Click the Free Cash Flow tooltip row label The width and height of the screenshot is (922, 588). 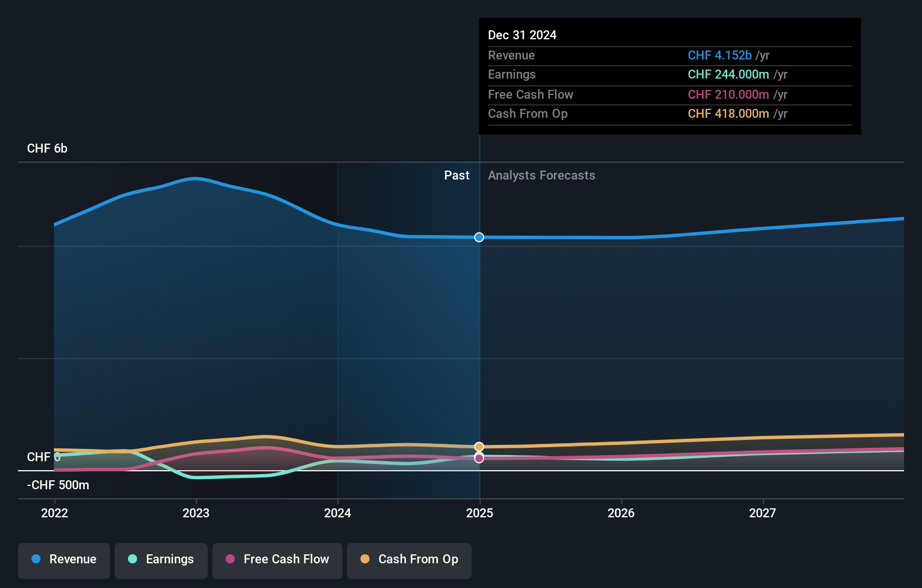pyautogui.click(x=531, y=94)
